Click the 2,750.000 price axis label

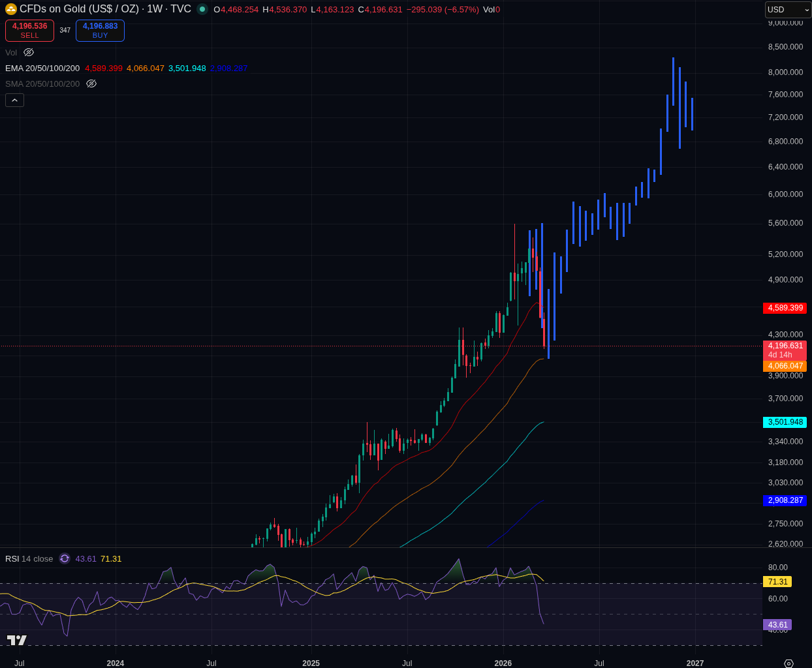coord(785,524)
